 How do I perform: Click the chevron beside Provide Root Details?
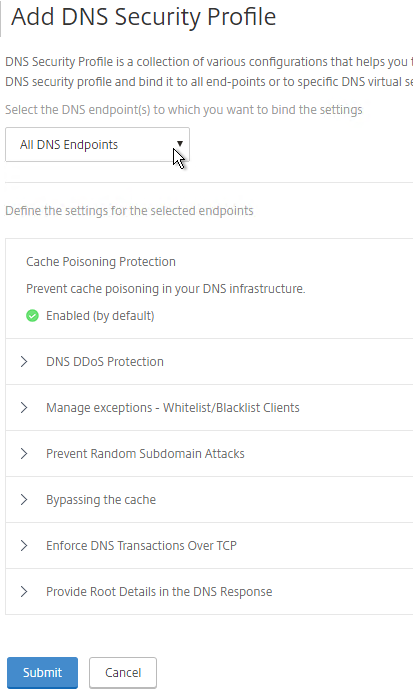point(24,592)
